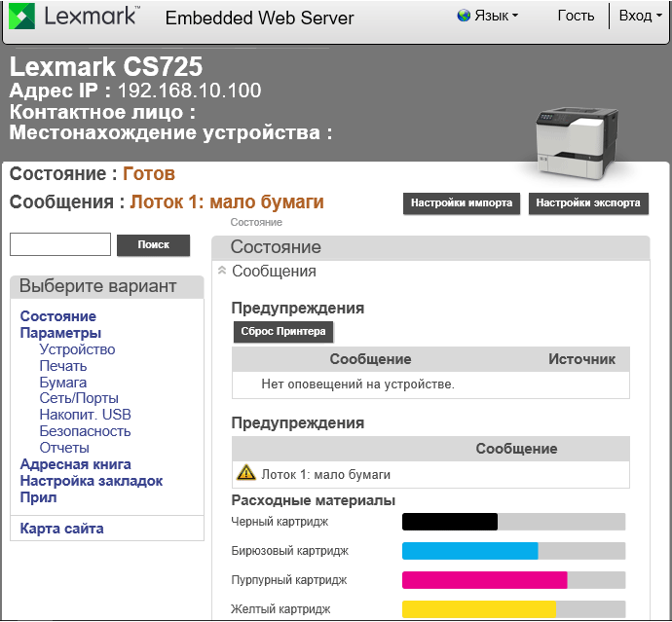Click the Lexmark logo icon
This screenshot has width=672, height=622.
21,16
